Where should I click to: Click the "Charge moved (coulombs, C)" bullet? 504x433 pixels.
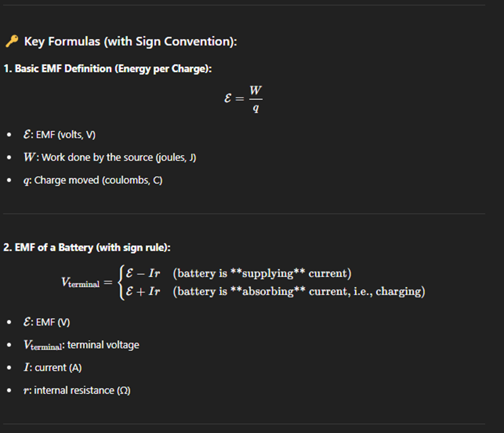(x=98, y=181)
